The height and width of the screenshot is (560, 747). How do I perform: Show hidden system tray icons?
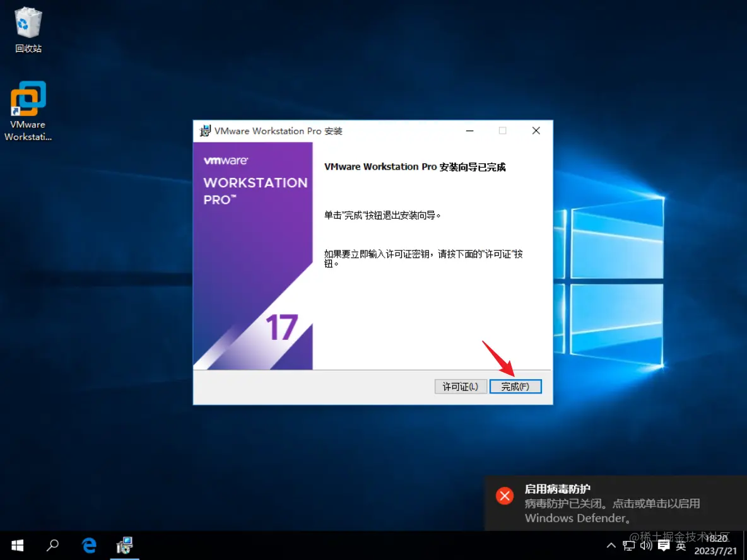click(x=611, y=545)
